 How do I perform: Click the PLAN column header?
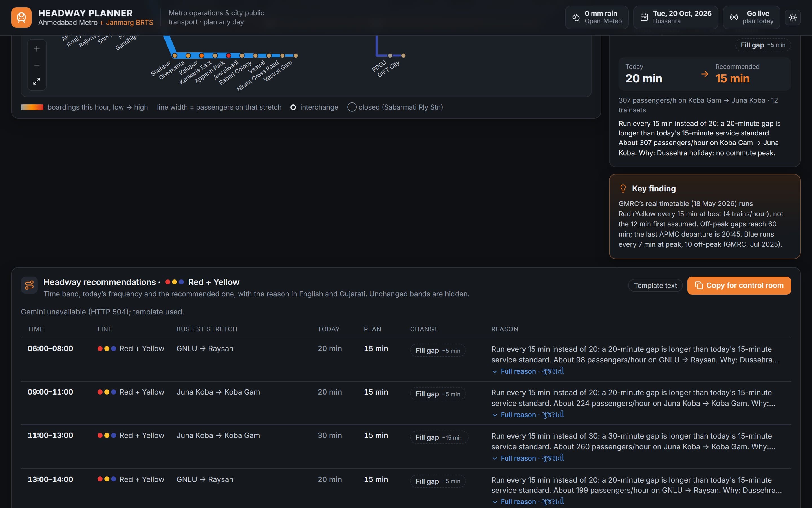tap(372, 329)
